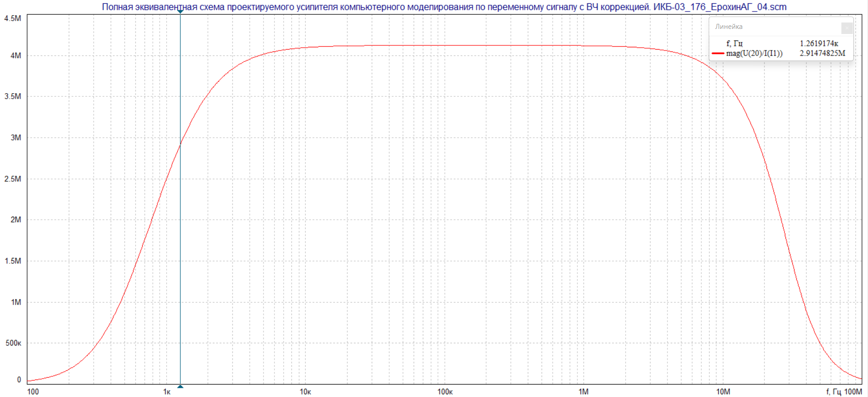Click the 2M vertical axis label
Image resolution: width=868 pixels, height=397 pixels.
pos(16,220)
